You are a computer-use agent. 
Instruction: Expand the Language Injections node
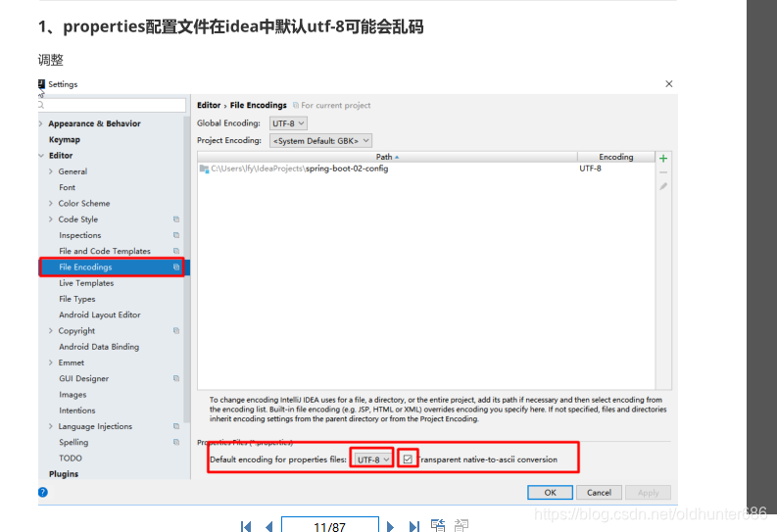tap(51, 426)
